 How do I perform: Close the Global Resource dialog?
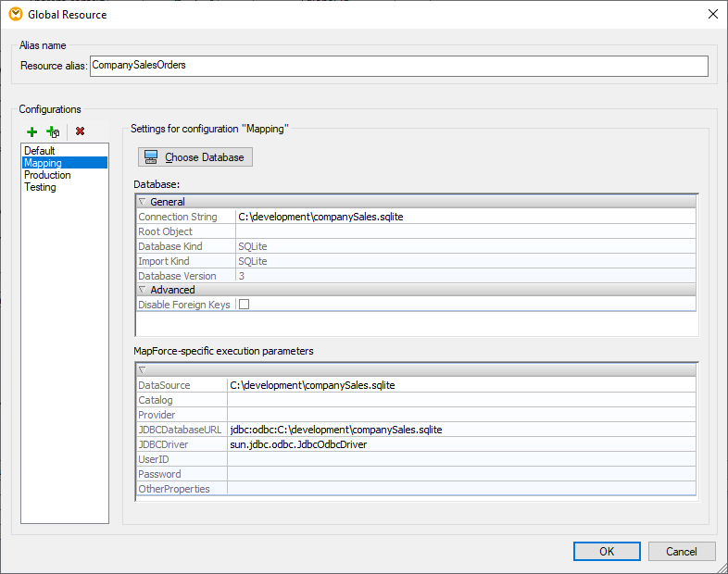(712, 14)
